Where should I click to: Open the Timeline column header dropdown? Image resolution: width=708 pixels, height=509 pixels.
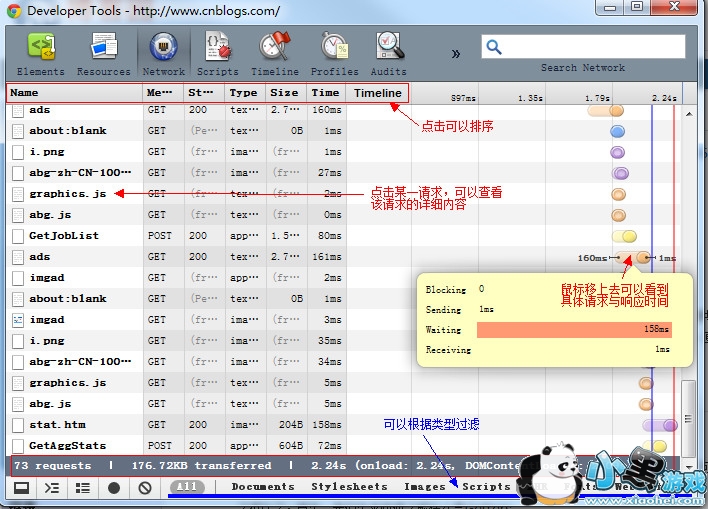[377, 93]
